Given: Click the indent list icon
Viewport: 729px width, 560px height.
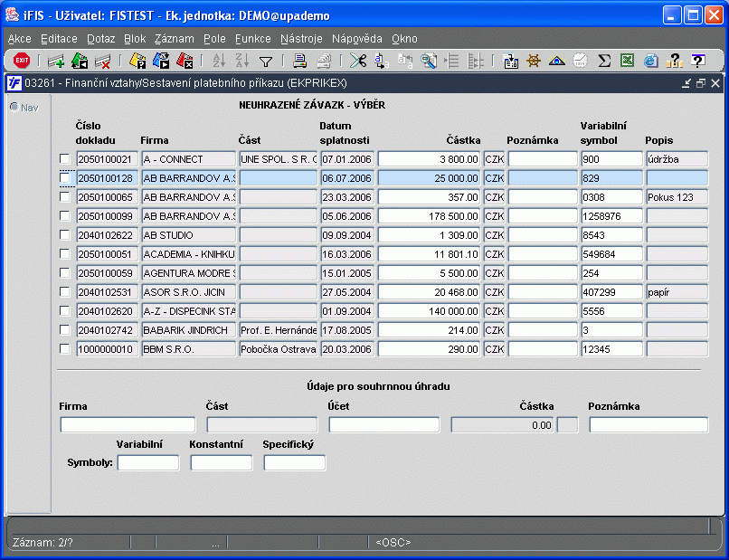Looking at the screenshot, I should tap(452, 61).
